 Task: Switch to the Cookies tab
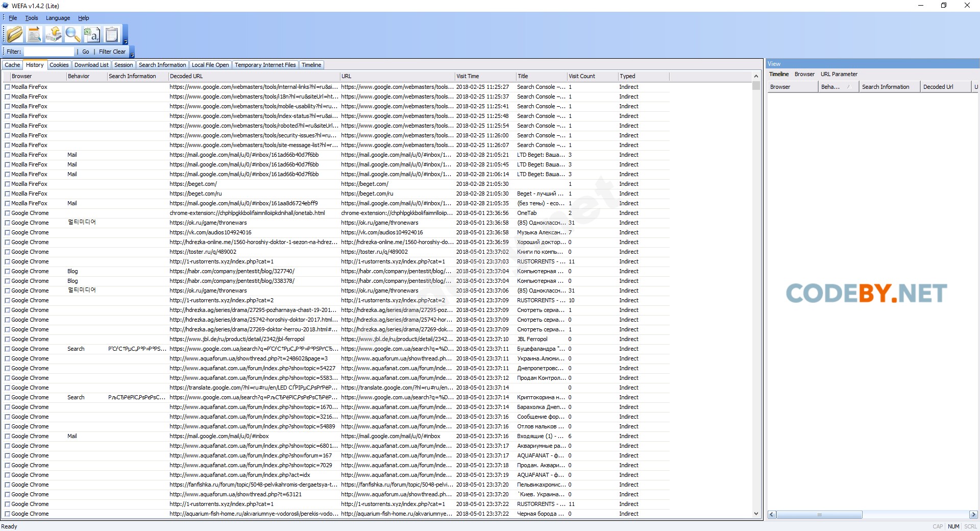click(59, 65)
